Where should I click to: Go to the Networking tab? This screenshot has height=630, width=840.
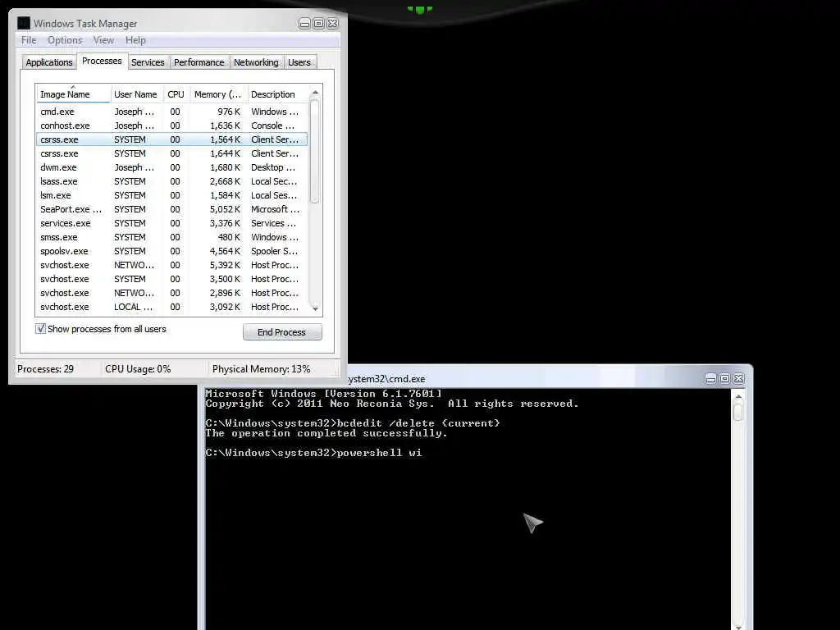[256, 62]
